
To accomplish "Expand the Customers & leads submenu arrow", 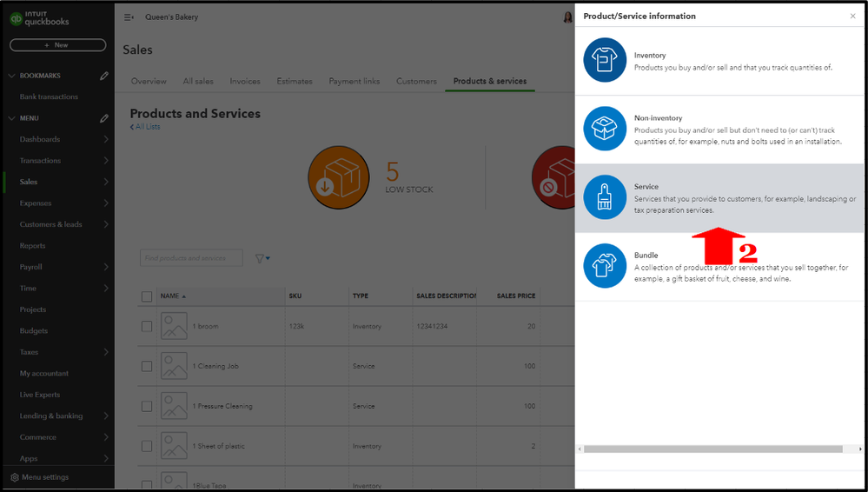I will point(106,224).
